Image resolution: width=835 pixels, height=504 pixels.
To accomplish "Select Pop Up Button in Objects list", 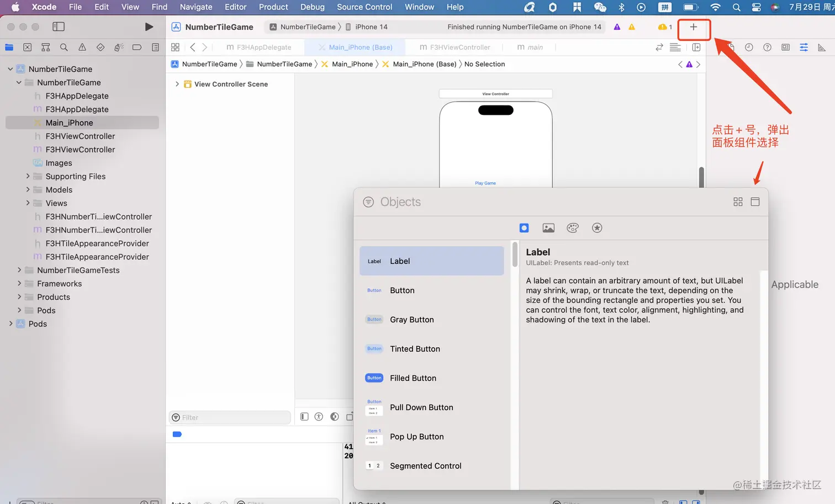I will (432, 437).
